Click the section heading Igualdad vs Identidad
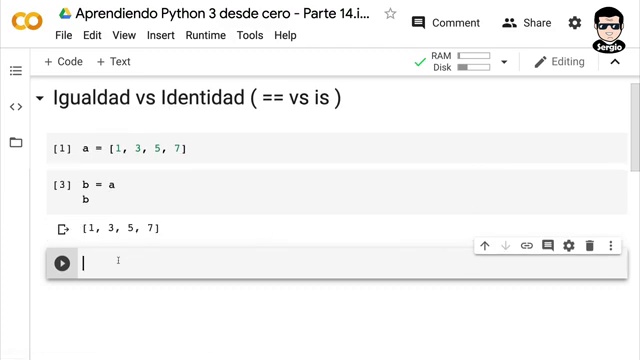Image resolution: width=640 pixels, height=360 pixels. [197, 98]
